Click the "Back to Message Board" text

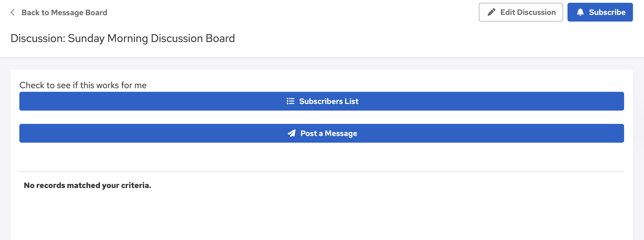click(x=64, y=12)
